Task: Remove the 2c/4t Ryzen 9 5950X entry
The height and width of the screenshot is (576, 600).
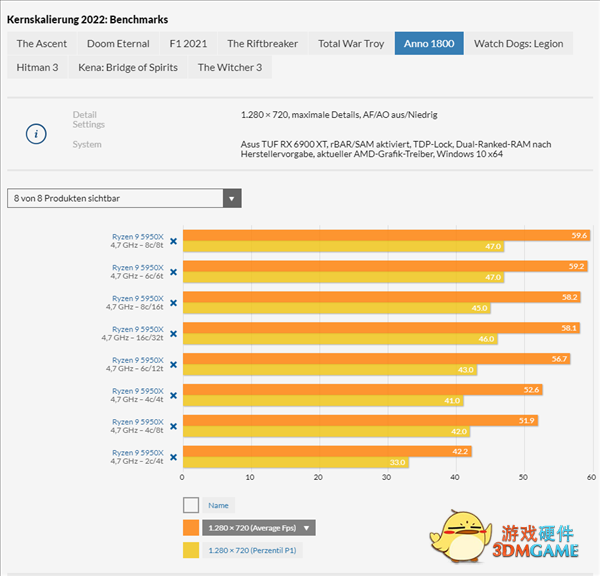Action: pos(173,457)
